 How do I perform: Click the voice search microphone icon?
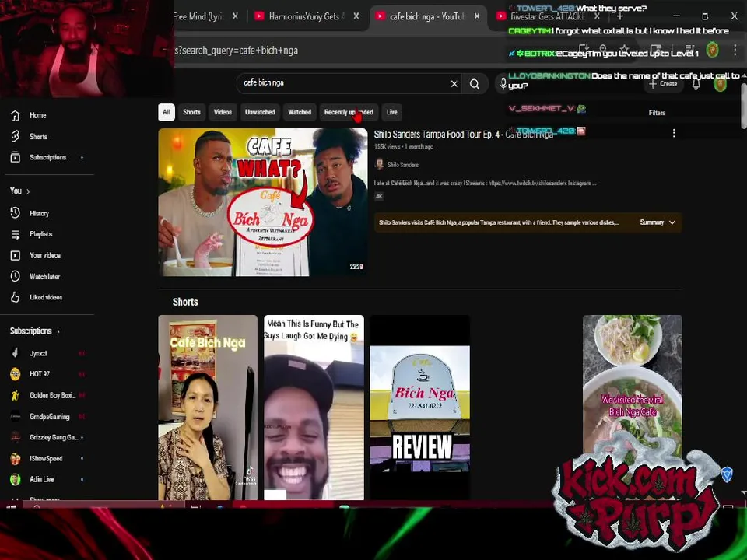click(x=503, y=84)
